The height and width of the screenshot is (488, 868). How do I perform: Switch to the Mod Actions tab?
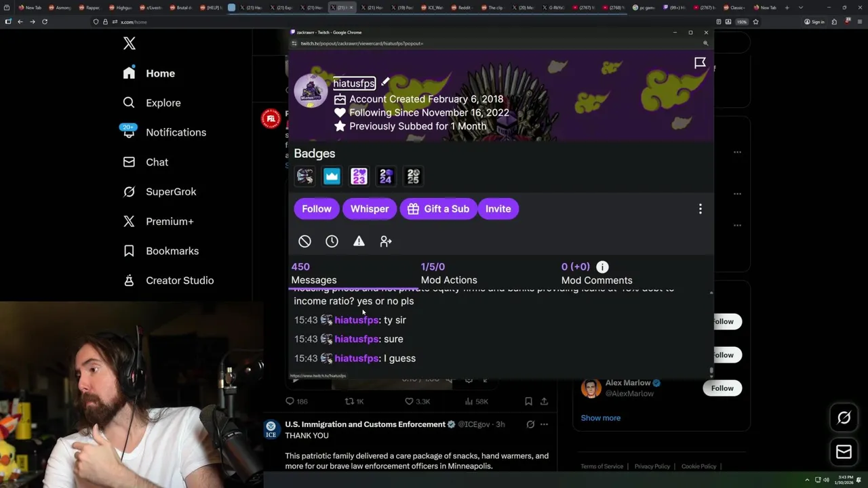click(449, 273)
